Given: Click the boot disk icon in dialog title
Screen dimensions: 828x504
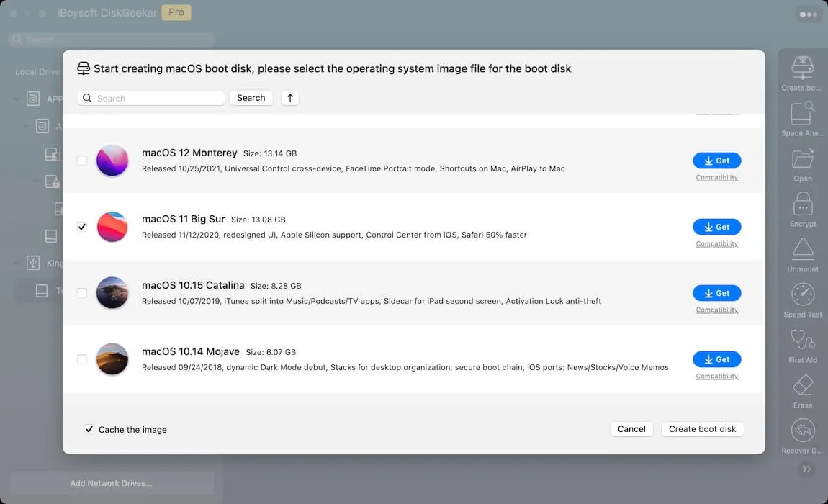Looking at the screenshot, I should (84, 68).
